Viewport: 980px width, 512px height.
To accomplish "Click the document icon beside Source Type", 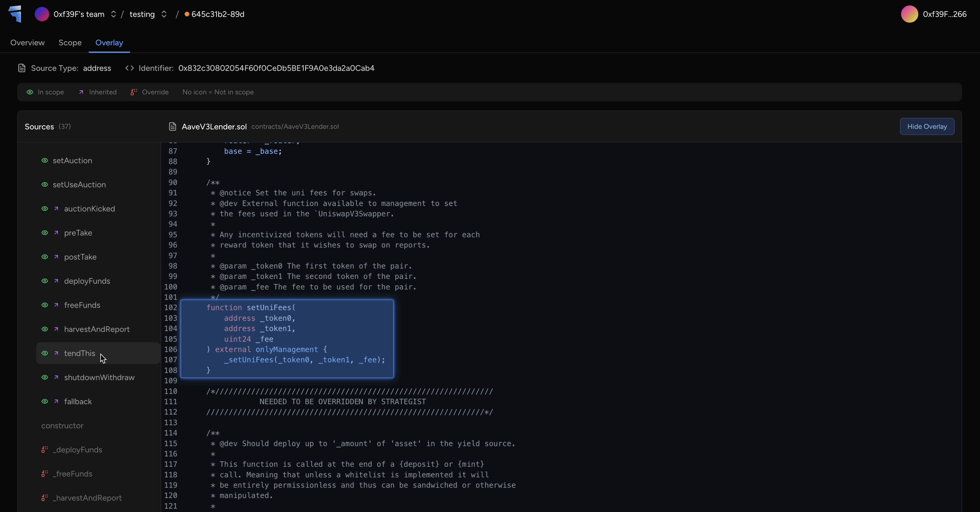I will coord(22,68).
